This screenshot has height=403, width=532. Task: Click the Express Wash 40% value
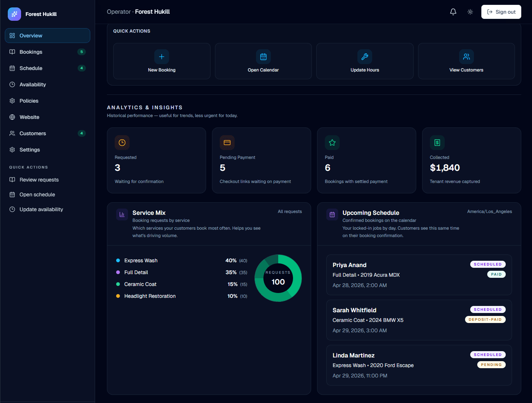(x=231, y=260)
